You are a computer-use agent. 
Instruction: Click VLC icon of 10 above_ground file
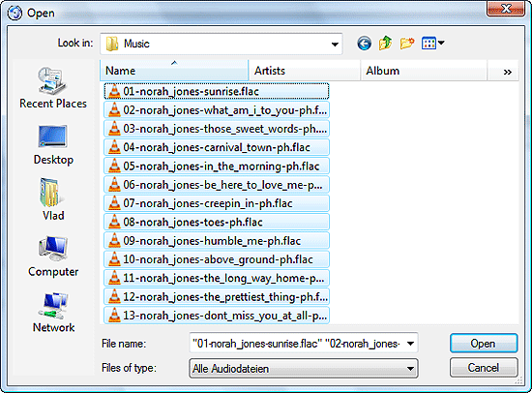[114, 259]
